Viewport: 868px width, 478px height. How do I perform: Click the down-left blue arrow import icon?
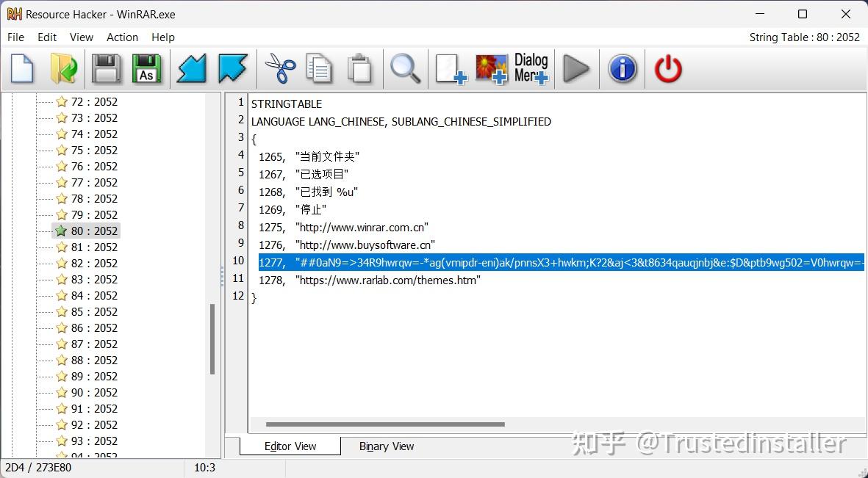point(191,69)
